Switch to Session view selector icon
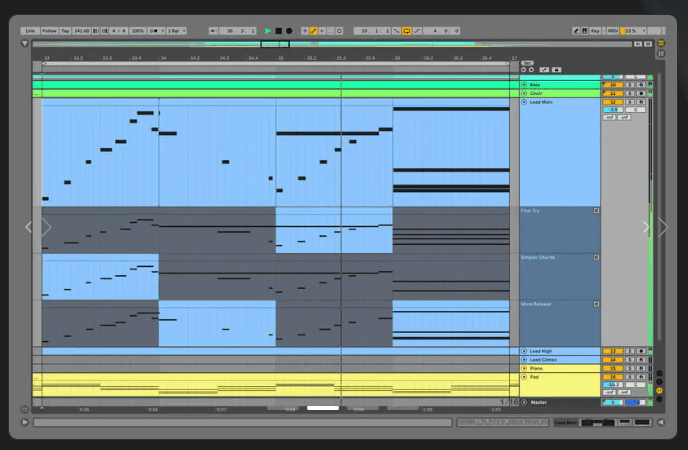 point(661,54)
